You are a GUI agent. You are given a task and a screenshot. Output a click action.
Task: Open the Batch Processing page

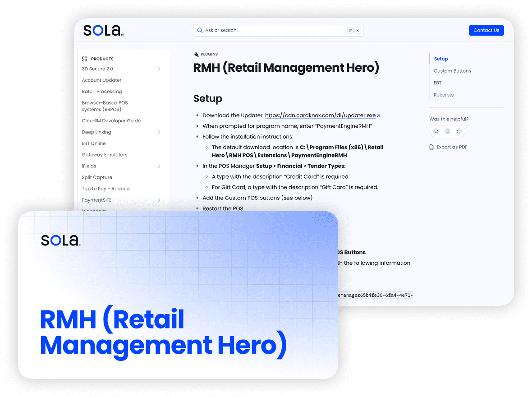pyautogui.click(x=102, y=91)
